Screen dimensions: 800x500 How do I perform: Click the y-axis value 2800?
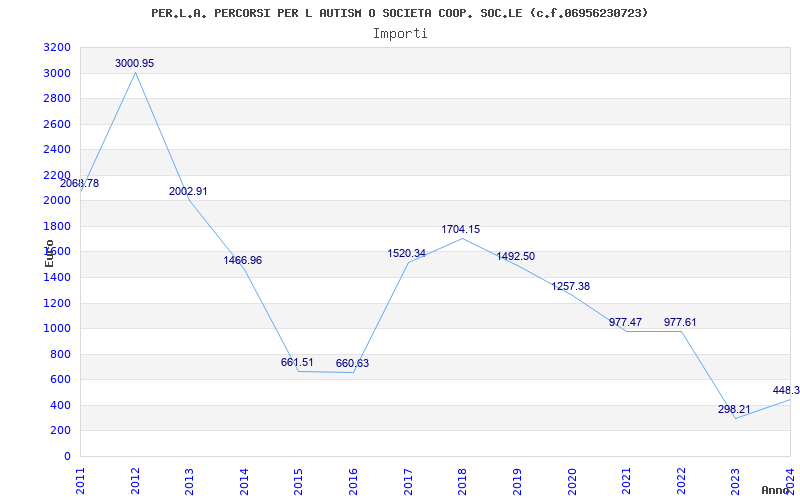pyautogui.click(x=58, y=98)
